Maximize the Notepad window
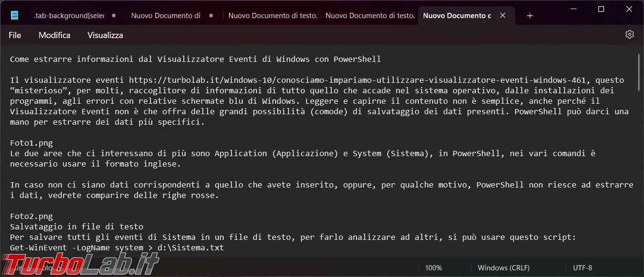The width and height of the screenshot is (644, 277). click(x=601, y=9)
